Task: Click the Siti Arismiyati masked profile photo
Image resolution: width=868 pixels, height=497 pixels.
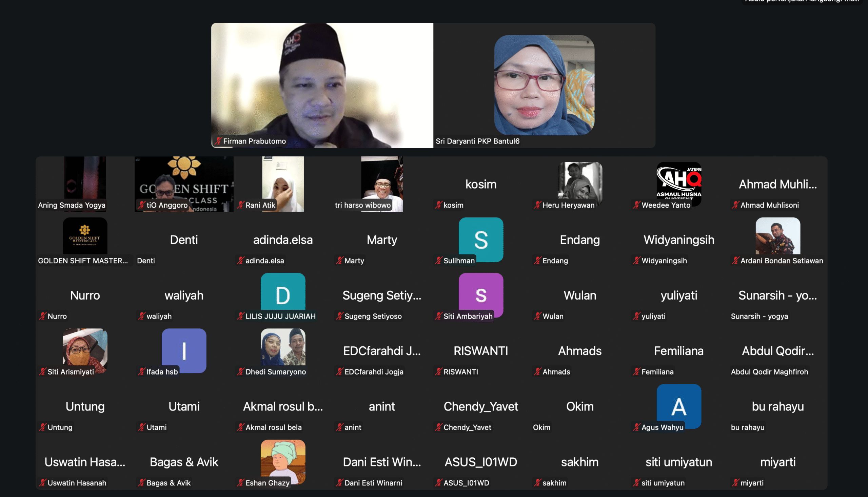Action: click(x=85, y=348)
